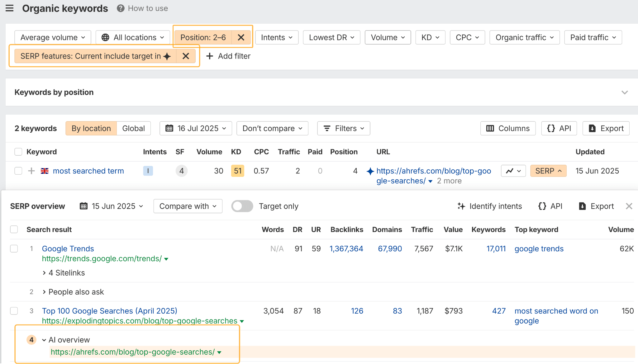Tick the Google Trends result checkbox
Image resolution: width=638 pixels, height=364 pixels.
coord(14,248)
